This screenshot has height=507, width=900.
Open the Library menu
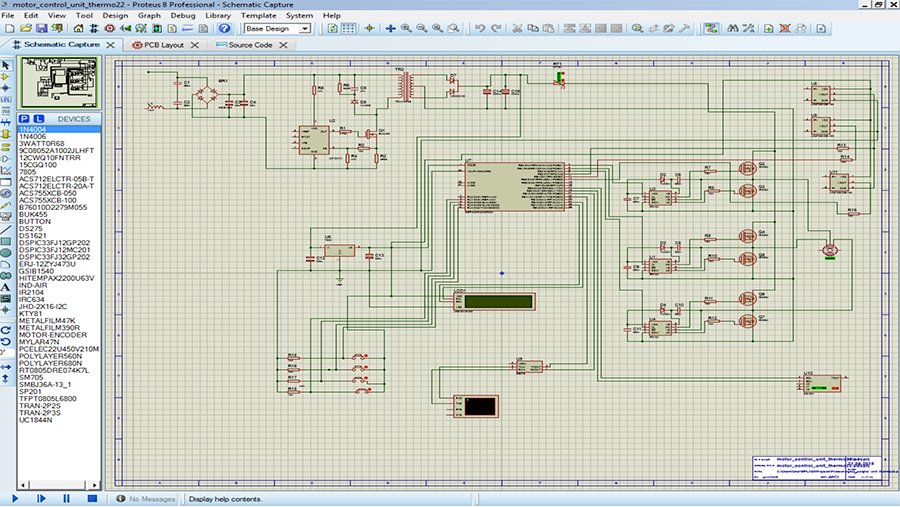218,16
